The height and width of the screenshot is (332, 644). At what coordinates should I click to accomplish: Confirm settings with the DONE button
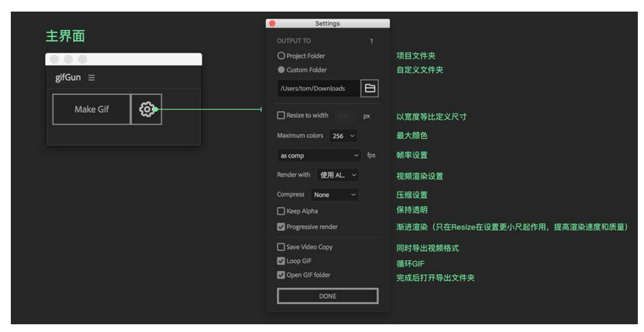pos(328,296)
